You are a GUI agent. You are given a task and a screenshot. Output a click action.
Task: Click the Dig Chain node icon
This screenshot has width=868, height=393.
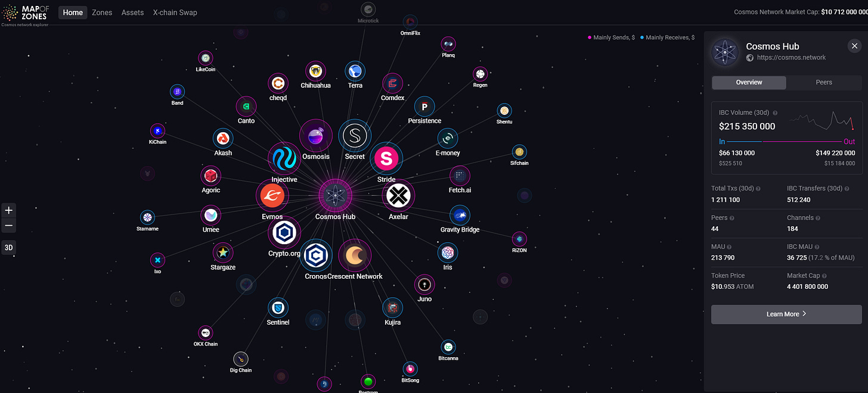click(241, 359)
